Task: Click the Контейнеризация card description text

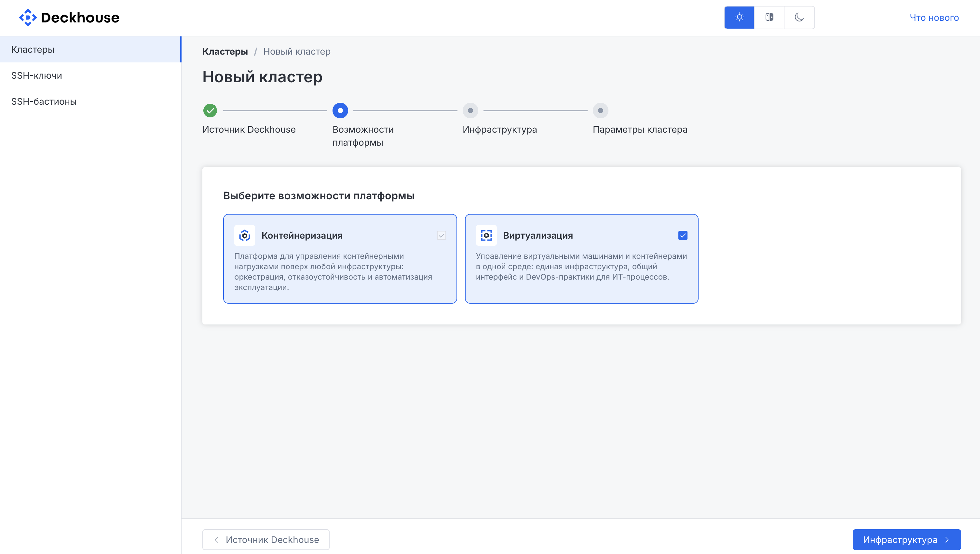Action: point(333,272)
